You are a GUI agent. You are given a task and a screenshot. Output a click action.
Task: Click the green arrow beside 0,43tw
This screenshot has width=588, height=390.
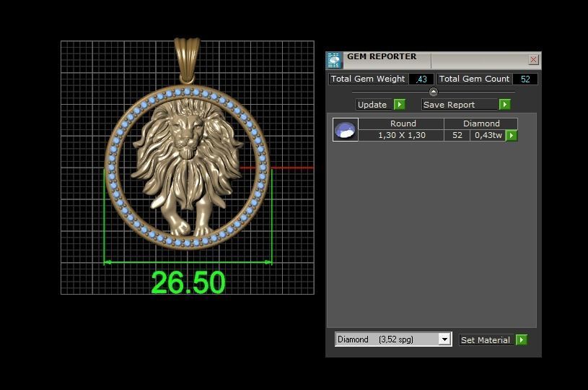click(x=512, y=136)
